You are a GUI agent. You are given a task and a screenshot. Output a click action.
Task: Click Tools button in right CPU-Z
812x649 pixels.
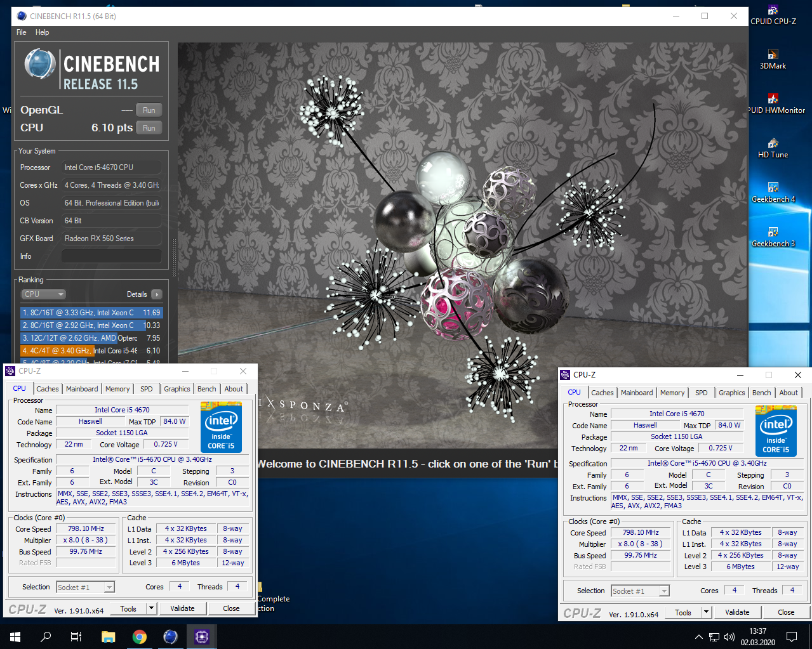(683, 612)
